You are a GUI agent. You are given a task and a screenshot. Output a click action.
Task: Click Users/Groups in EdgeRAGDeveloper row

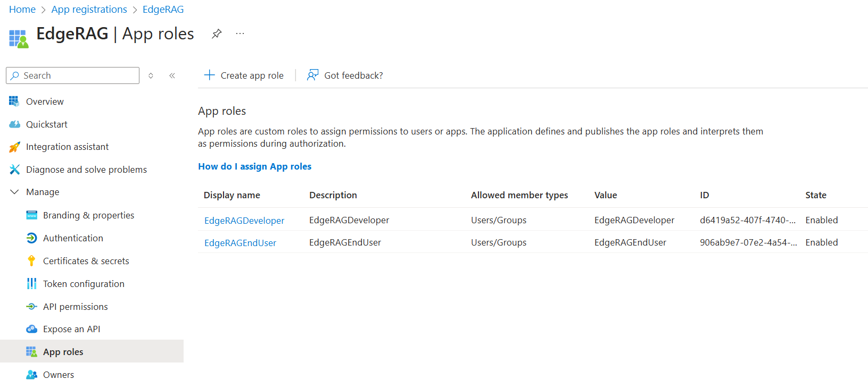point(499,220)
